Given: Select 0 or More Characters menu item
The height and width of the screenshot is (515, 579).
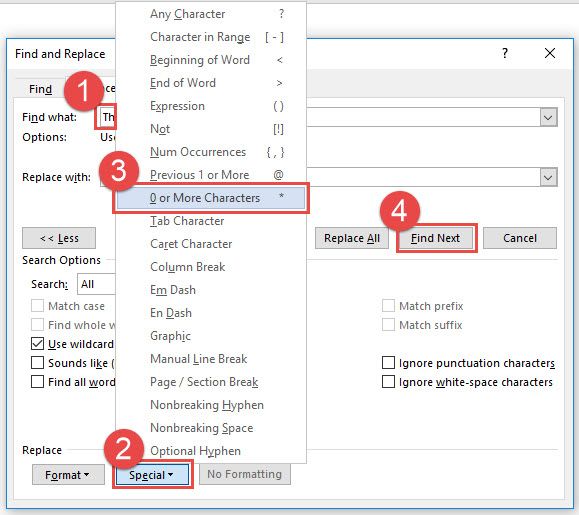Looking at the screenshot, I should 211,198.
